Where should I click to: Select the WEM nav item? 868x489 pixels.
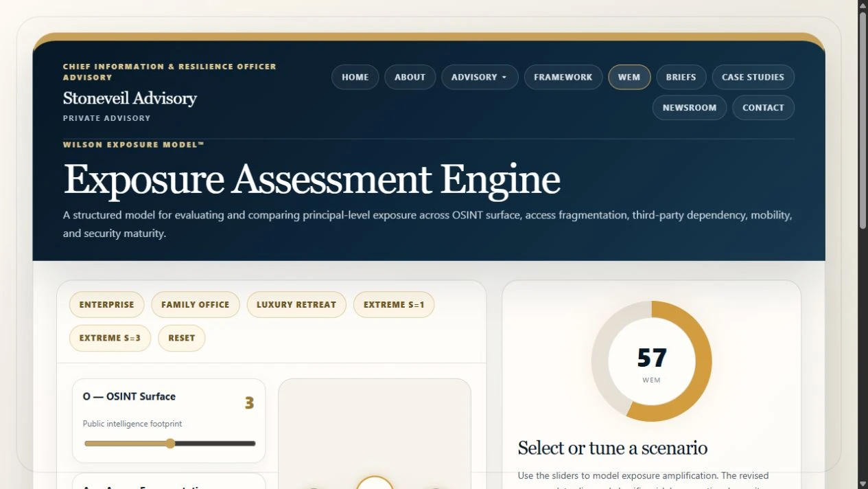[629, 77]
